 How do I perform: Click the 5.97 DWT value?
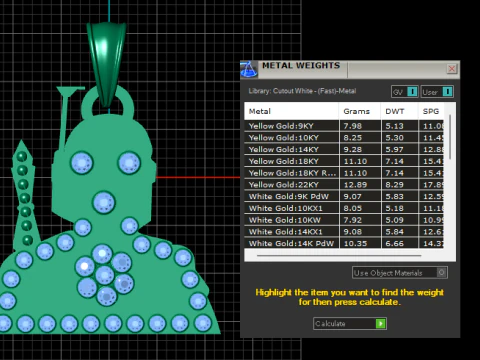click(395, 149)
